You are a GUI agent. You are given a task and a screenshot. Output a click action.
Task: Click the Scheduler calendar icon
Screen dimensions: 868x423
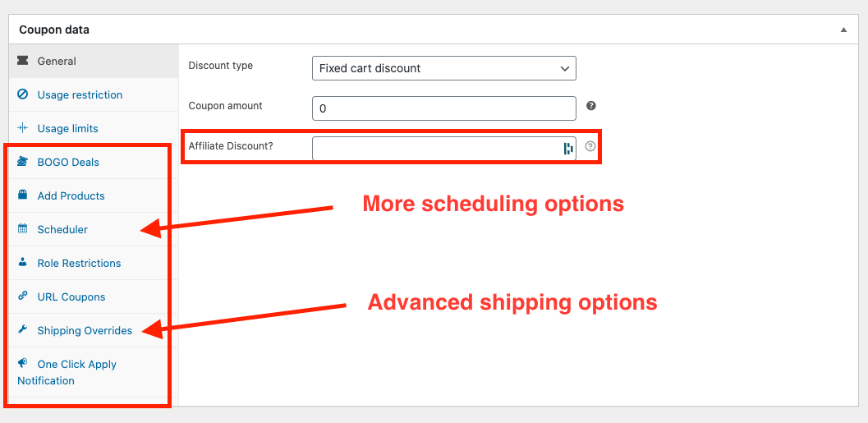(x=23, y=229)
